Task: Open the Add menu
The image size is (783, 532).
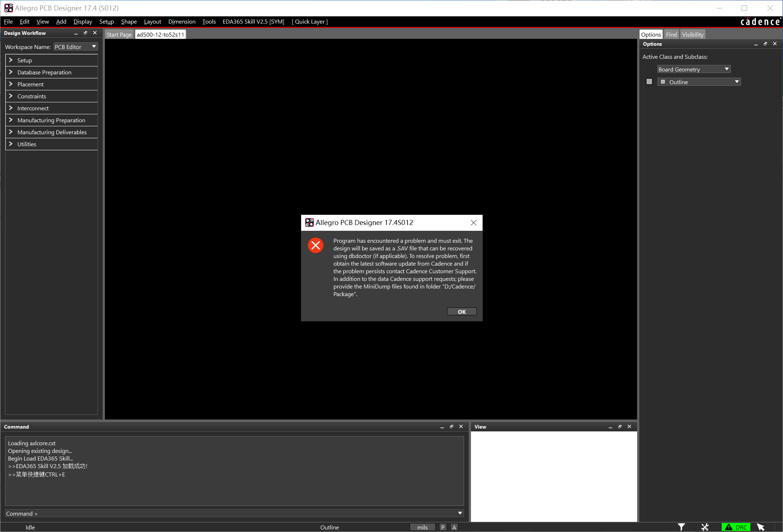Action: [61, 22]
